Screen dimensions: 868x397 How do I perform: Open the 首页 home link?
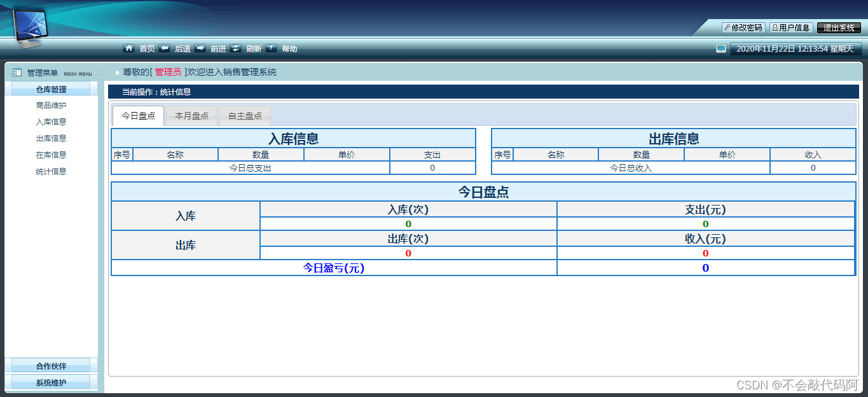point(147,49)
